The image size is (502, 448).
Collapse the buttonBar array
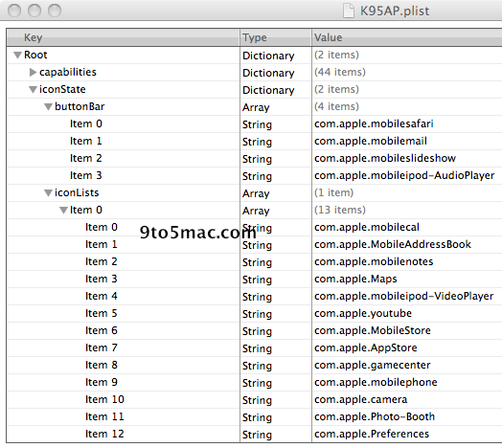point(48,107)
